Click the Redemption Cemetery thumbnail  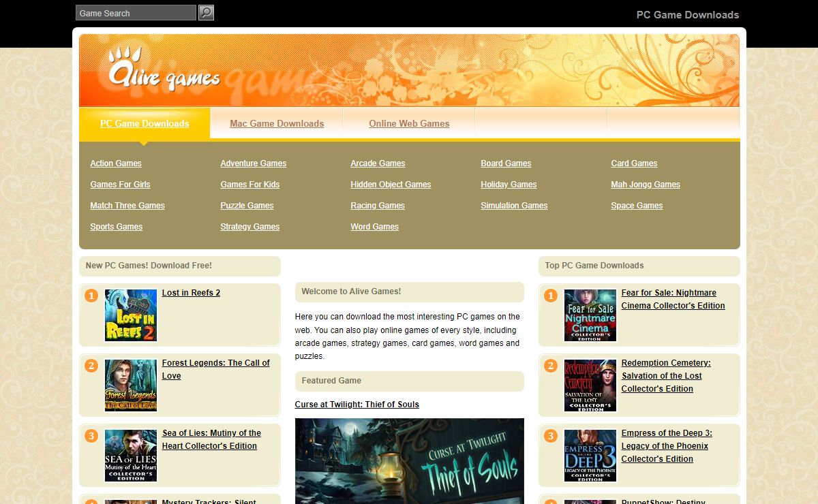tap(590, 385)
